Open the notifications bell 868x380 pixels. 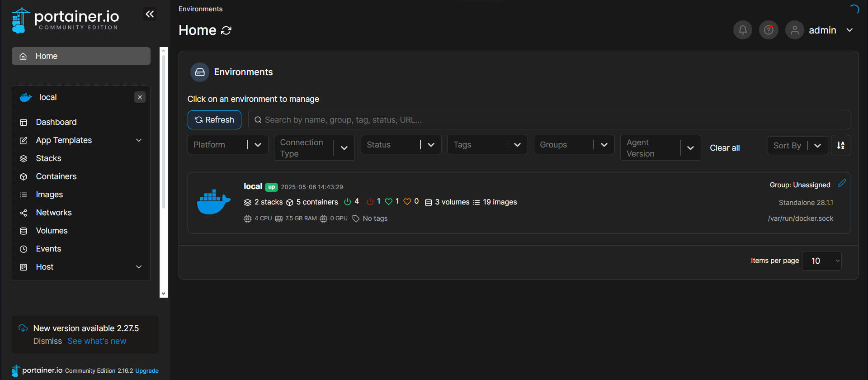(x=742, y=30)
